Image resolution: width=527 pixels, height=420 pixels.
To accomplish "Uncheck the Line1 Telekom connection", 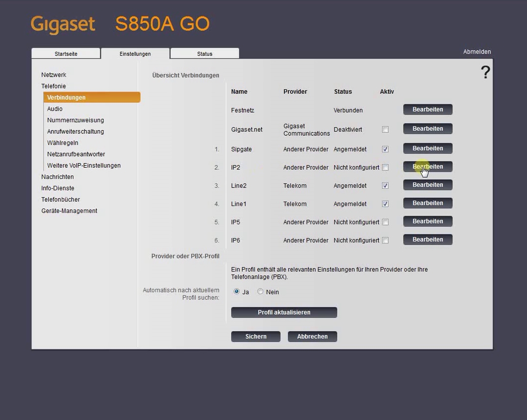I will pos(385,204).
